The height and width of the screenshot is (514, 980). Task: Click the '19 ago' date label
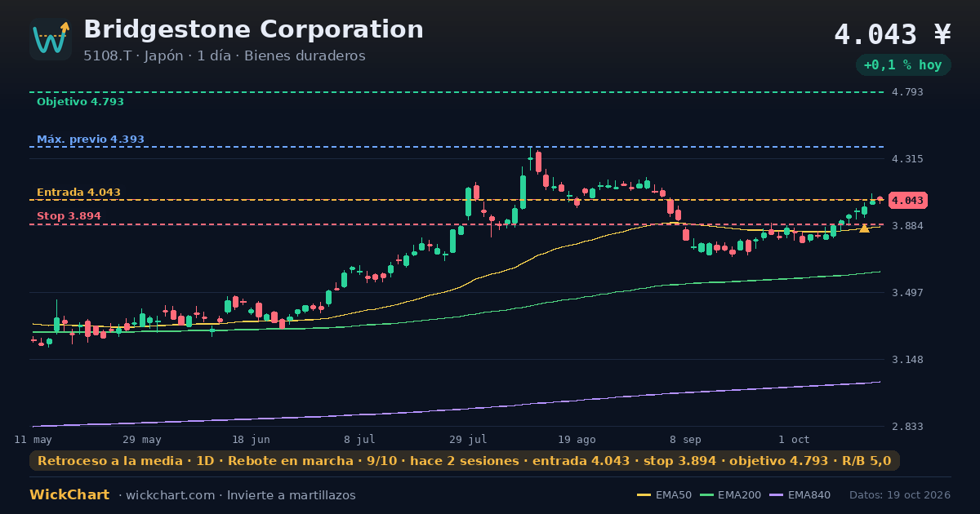(577, 439)
